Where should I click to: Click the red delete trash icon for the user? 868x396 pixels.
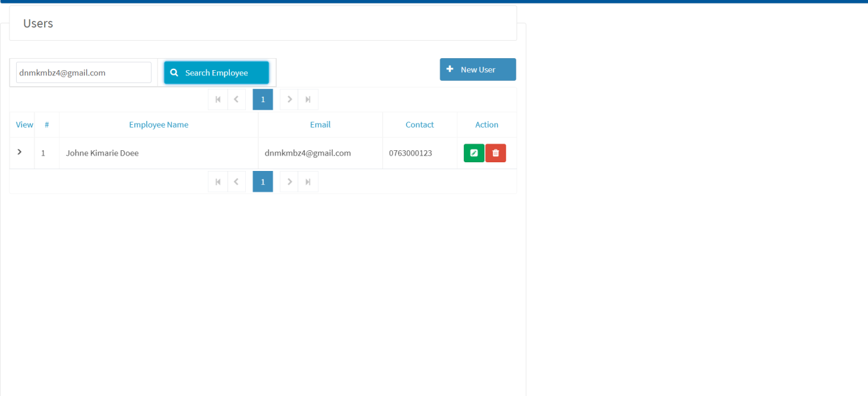point(495,153)
